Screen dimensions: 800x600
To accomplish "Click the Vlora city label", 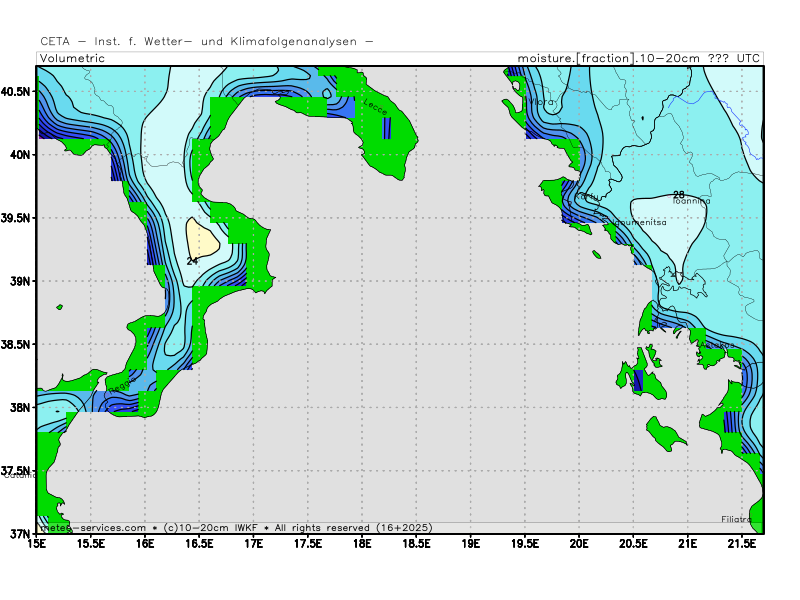I will click(542, 102).
